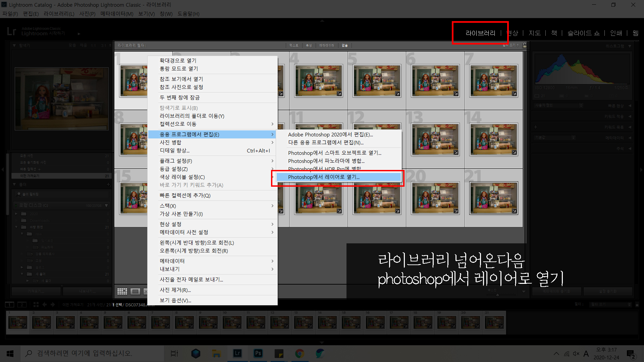This screenshot has height=362, width=644.
Task: Go back with the filmstrip left arrow
Action: [44, 305]
